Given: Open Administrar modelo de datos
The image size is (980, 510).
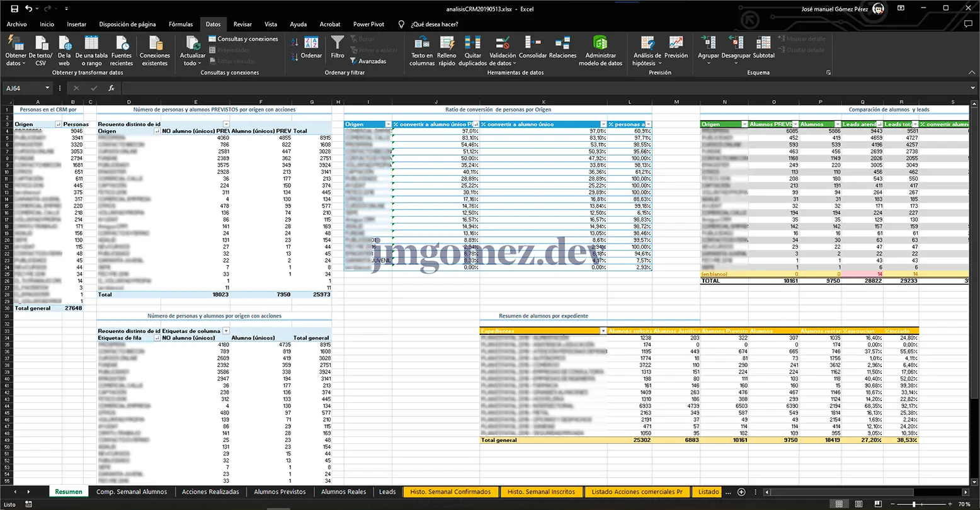Looking at the screenshot, I should [600, 43].
